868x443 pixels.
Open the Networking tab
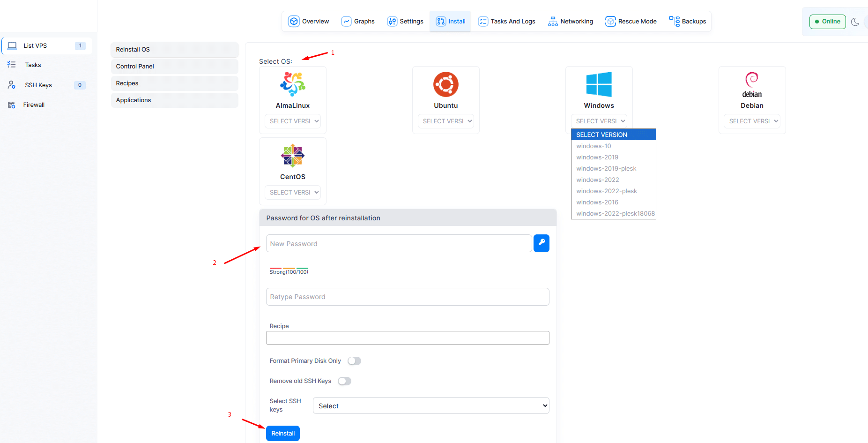click(571, 22)
